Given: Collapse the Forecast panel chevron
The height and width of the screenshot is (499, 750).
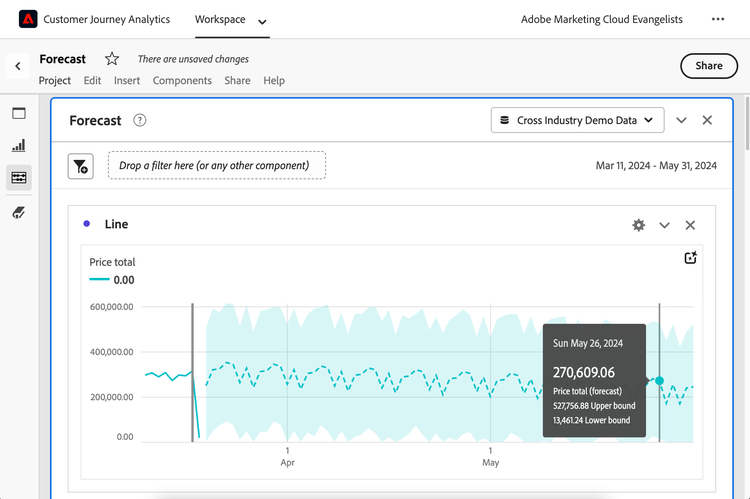Looking at the screenshot, I should (681, 120).
